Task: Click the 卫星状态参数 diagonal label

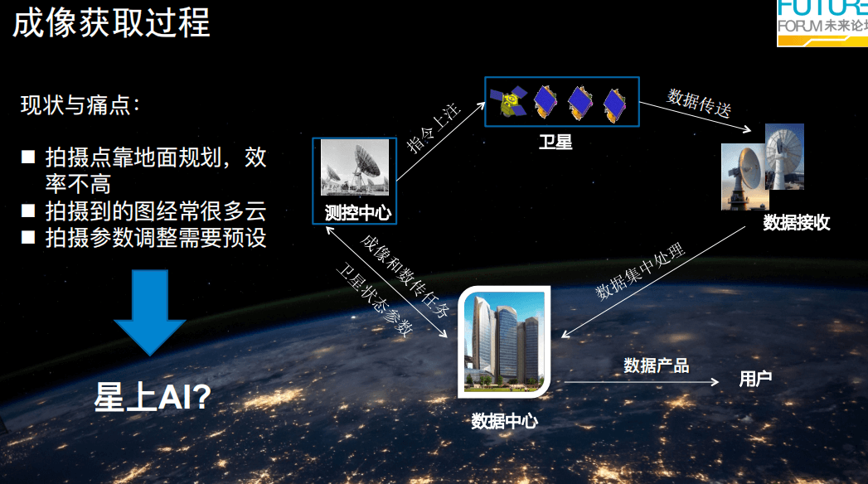Action: click(375, 300)
